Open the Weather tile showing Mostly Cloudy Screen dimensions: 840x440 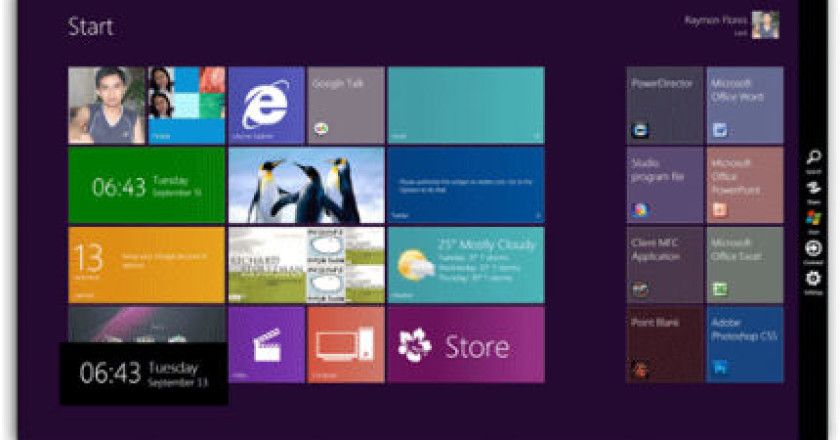pos(466,265)
